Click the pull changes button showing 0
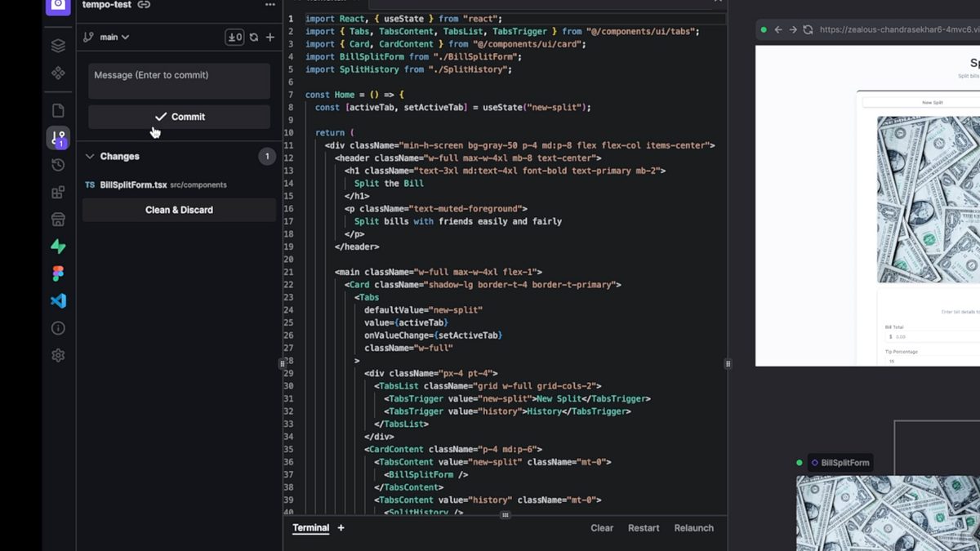 point(234,37)
